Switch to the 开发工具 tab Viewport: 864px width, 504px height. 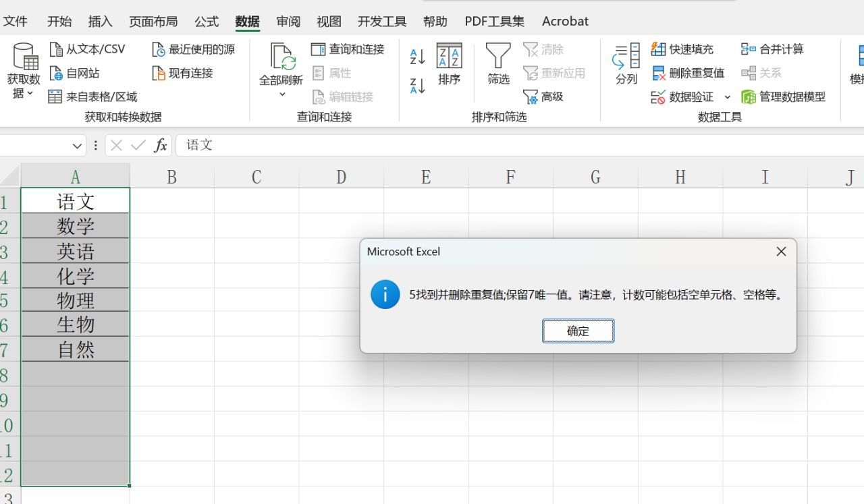[x=382, y=22]
